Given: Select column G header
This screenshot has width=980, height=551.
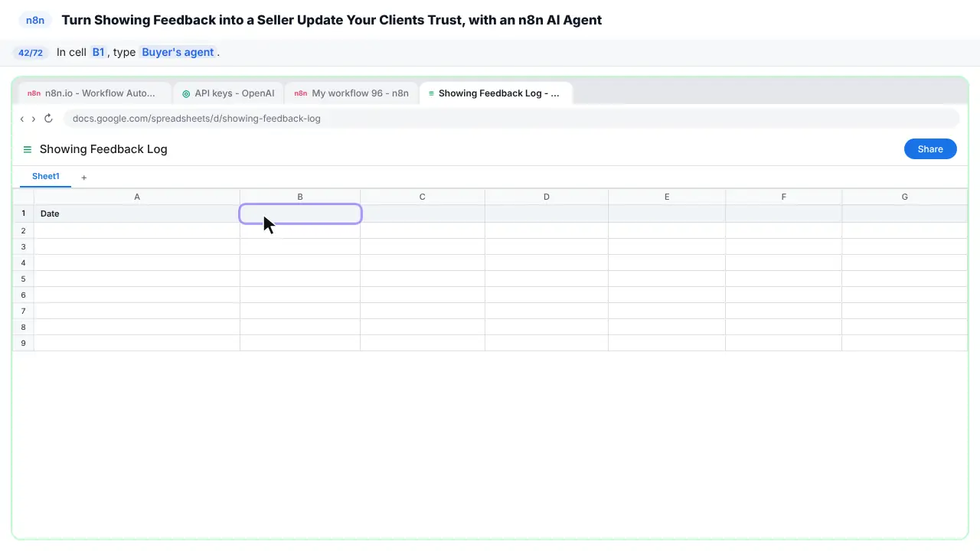Looking at the screenshot, I should point(905,197).
